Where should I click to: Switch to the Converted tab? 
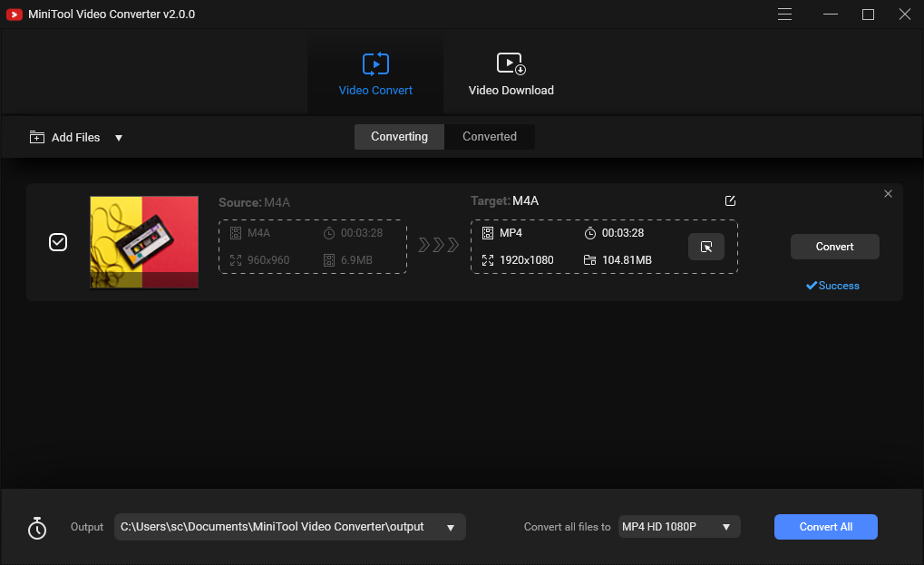tap(489, 136)
